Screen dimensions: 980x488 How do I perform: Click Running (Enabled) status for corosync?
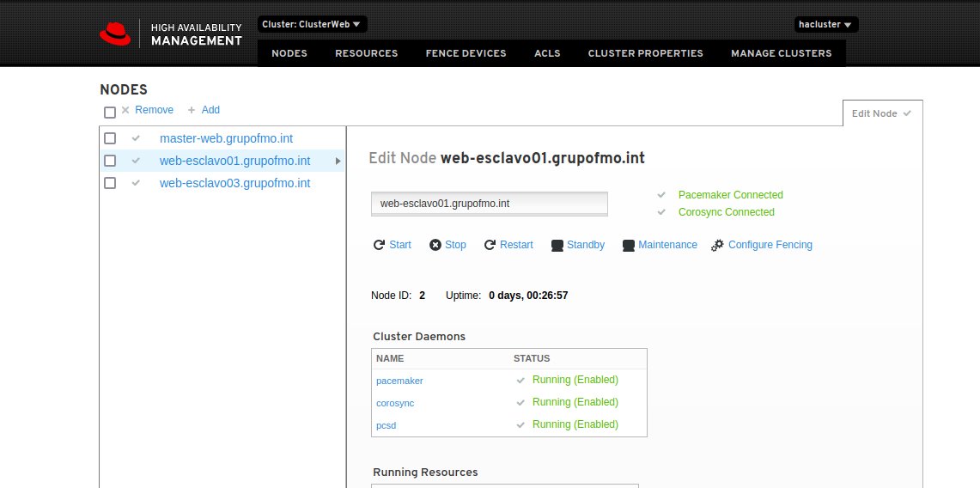575,402
